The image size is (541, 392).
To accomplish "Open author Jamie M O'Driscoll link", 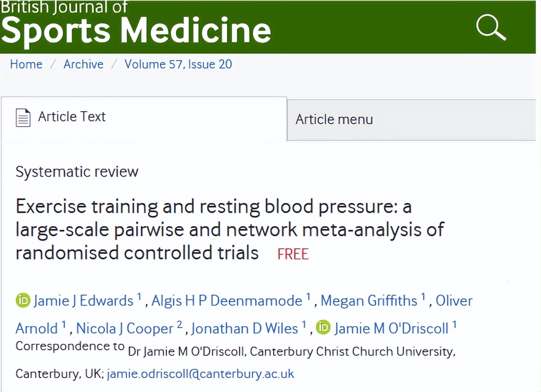I will pos(391,329).
